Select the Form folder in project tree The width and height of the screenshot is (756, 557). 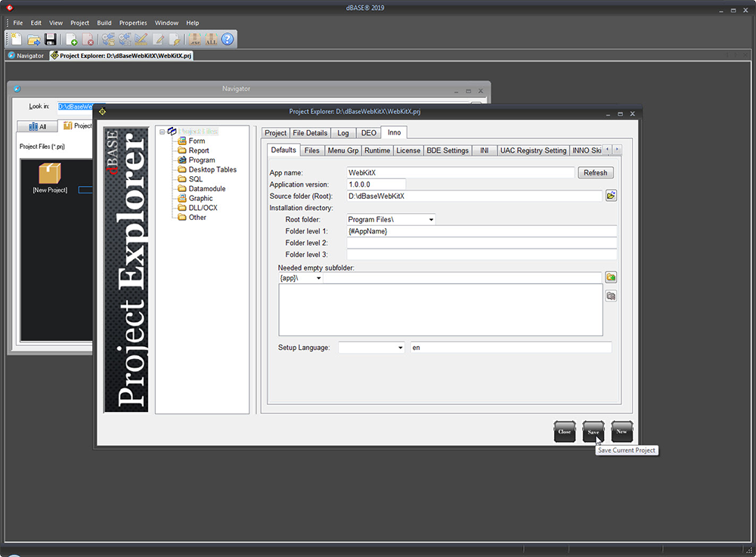[x=191, y=141]
